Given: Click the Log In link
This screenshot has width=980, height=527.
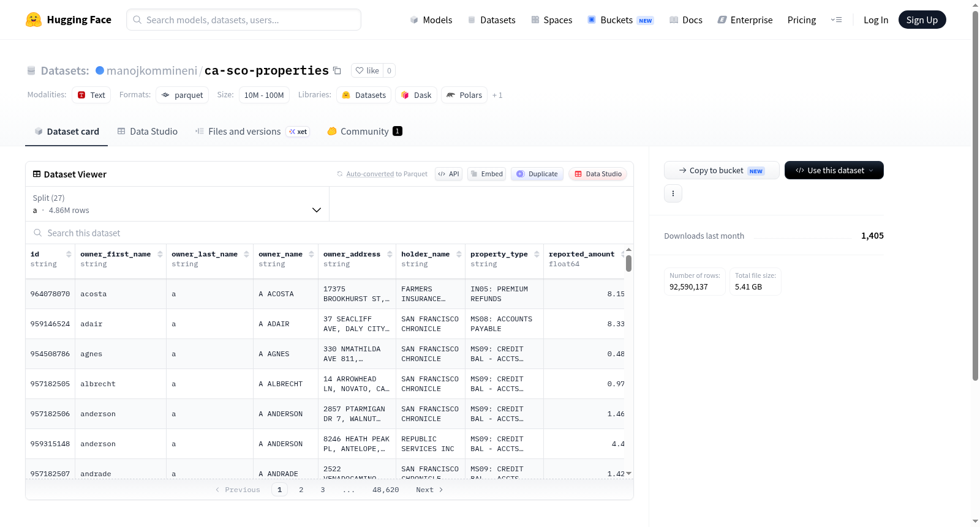Looking at the screenshot, I should 876,20.
